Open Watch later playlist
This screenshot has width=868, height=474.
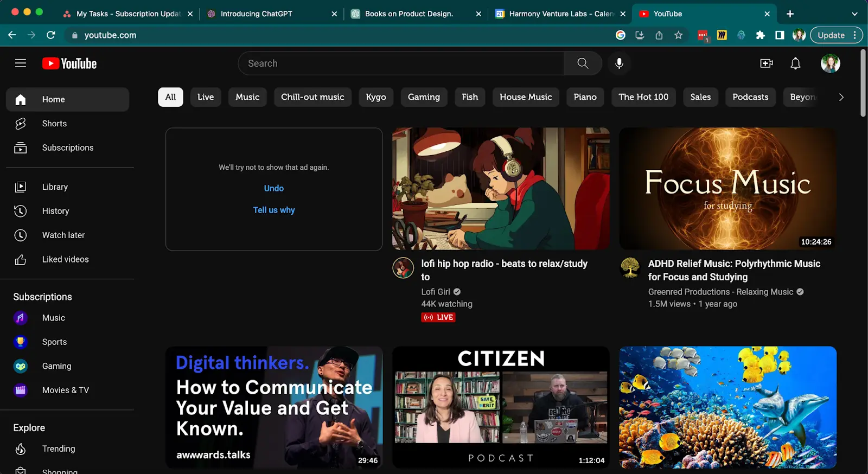(67, 235)
